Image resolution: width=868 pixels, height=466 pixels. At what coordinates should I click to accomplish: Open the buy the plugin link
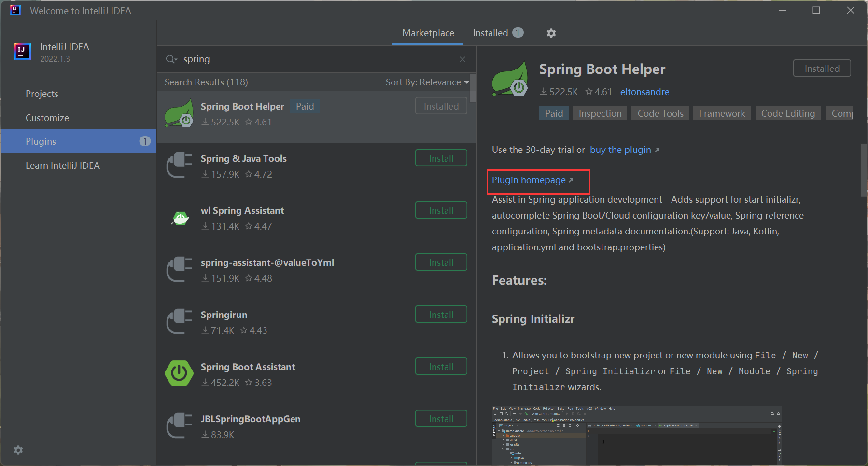tap(620, 150)
